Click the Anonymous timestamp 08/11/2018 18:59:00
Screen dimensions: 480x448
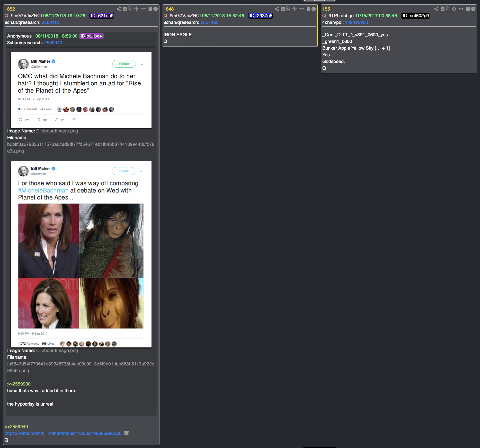56,36
